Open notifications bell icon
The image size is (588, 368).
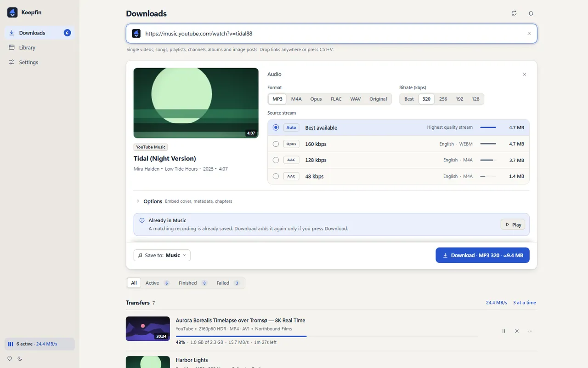click(x=531, y=13)
